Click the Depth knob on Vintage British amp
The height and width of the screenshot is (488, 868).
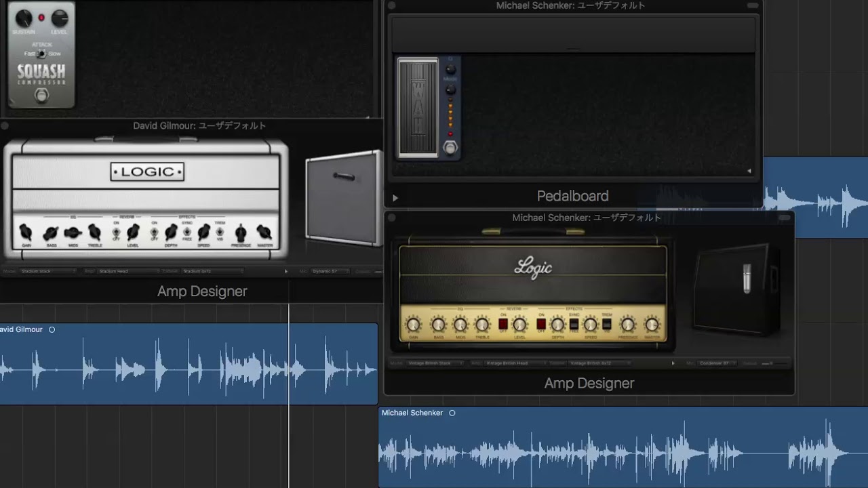click(x=558, y=325)
